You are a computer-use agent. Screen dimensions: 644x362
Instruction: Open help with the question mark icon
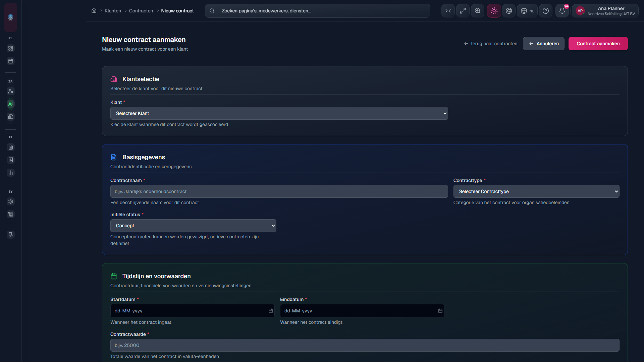546,11
